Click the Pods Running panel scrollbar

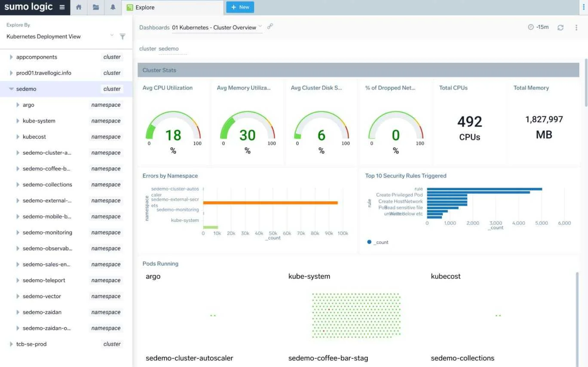pyautogui.click(x=577, y=319)
